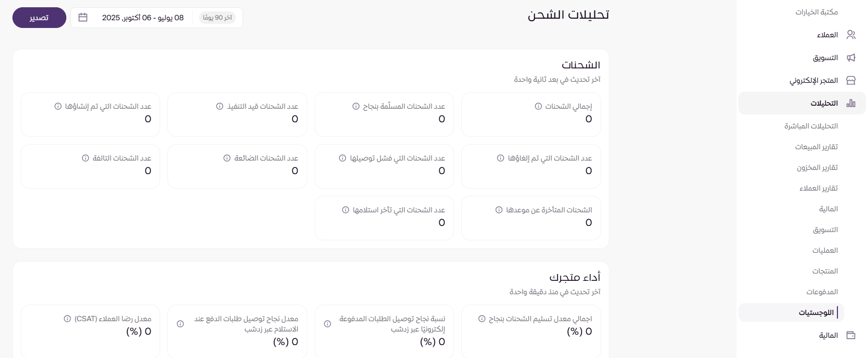This screenshot has width=868, height=358.
Task: Click info icon beside عدد الشحنات الضائعة
Action: pos(227,158)
